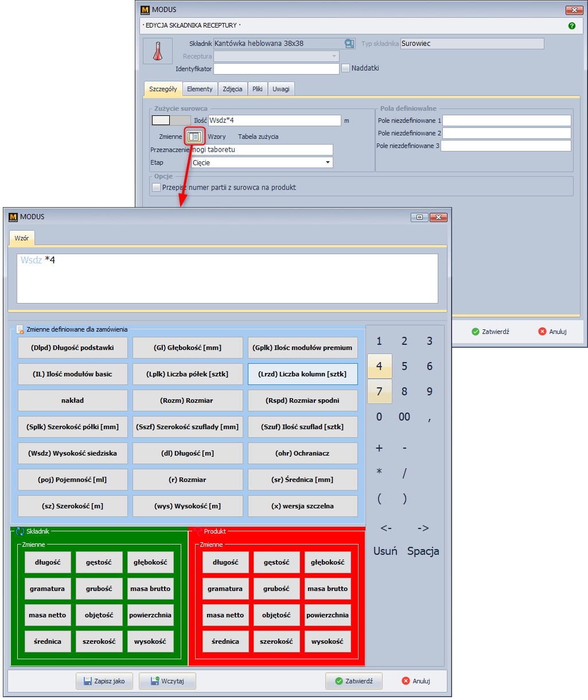Viewport: 588px width, 700px height.
Task: Open the Etap dropdown showing Cięcie
Action: point(328,162)
